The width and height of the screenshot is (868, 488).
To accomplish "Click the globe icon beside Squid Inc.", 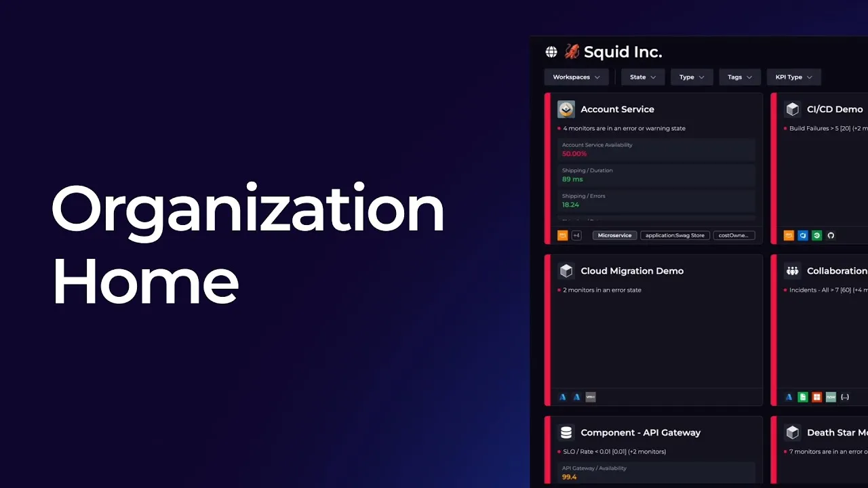I will (551, 52).
